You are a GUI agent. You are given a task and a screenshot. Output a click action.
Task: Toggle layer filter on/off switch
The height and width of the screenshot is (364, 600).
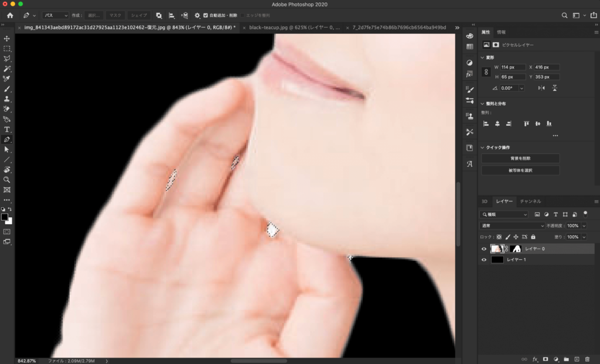585,214
